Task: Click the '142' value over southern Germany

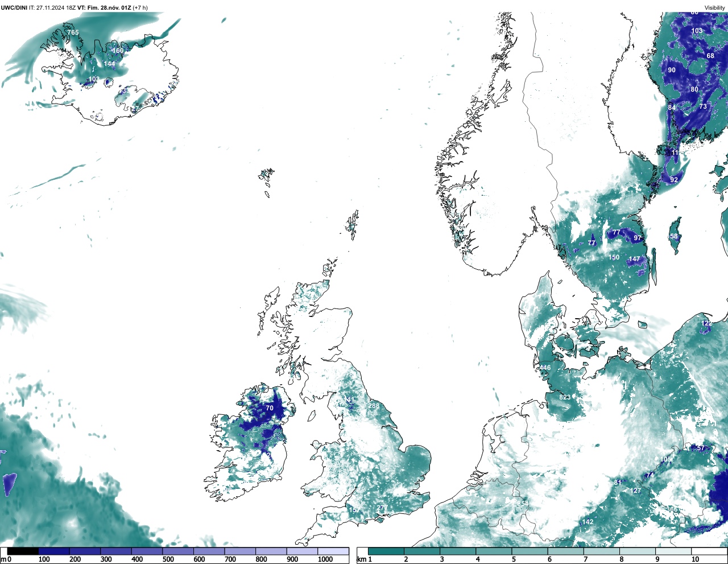Action: [x=588, y=522]
